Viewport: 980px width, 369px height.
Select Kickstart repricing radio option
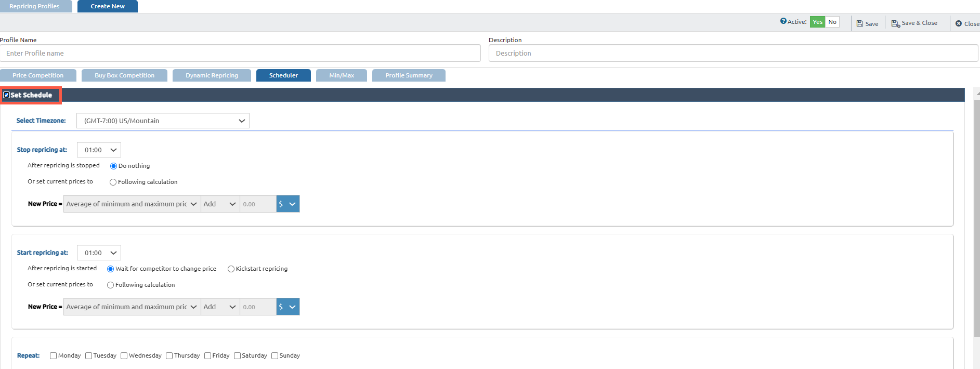[x=231, y=269]
